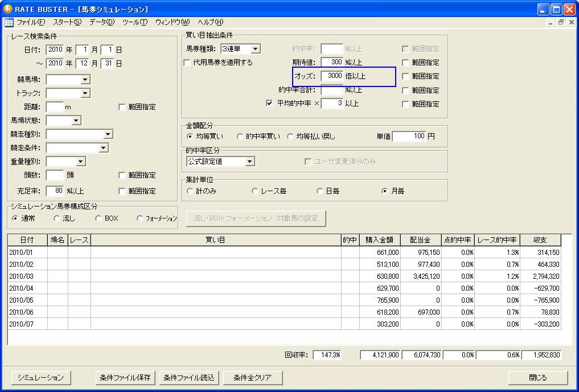Click the 単価 field showing 100
Screen dimensions: 579x392
(x=409, y=136)
